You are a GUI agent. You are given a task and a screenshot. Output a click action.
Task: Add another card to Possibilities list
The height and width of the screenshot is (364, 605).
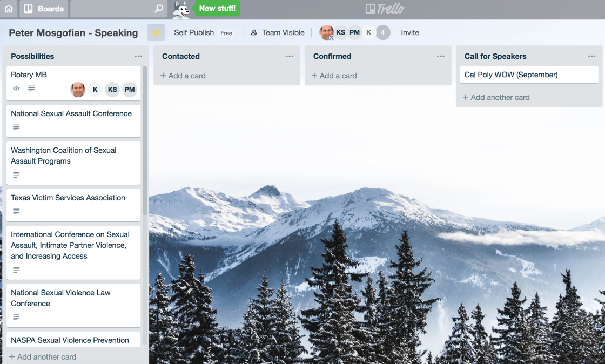click(x=43, y=357)
